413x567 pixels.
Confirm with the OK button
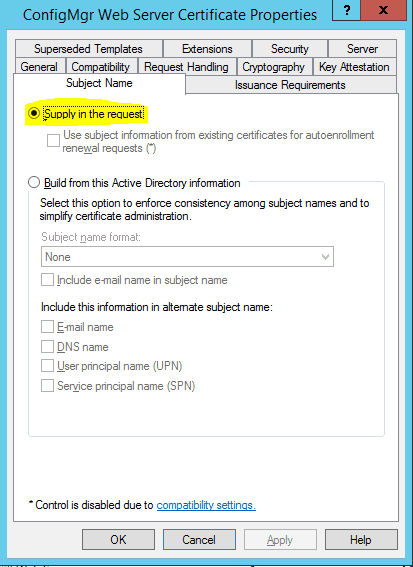tap(118, 540)
